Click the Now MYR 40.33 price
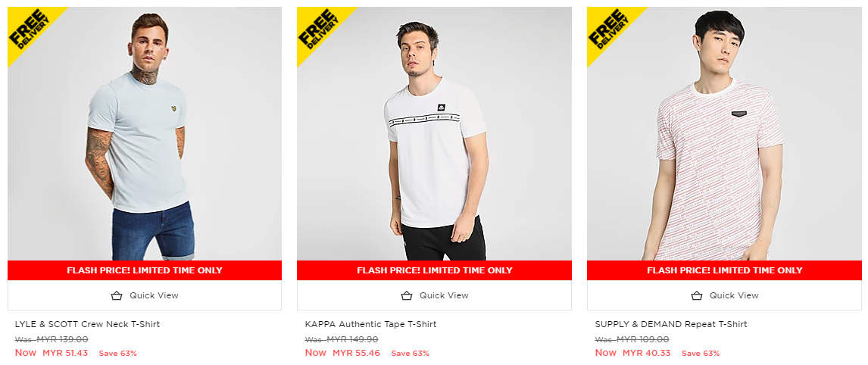868x365 pixels. pos(632,353)
